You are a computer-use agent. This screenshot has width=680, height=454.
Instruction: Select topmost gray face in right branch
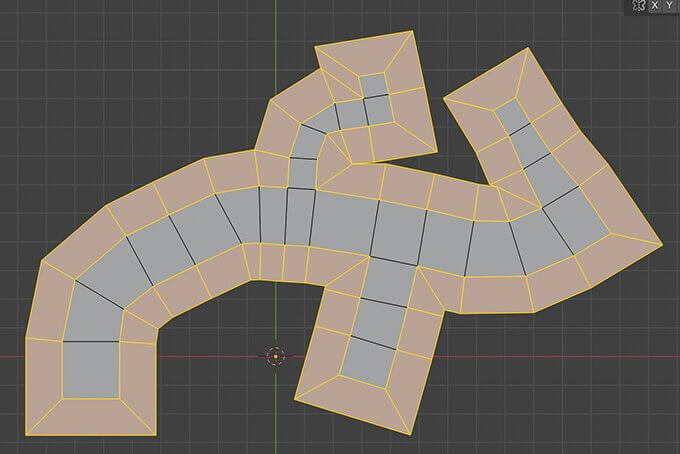[511, 117]
